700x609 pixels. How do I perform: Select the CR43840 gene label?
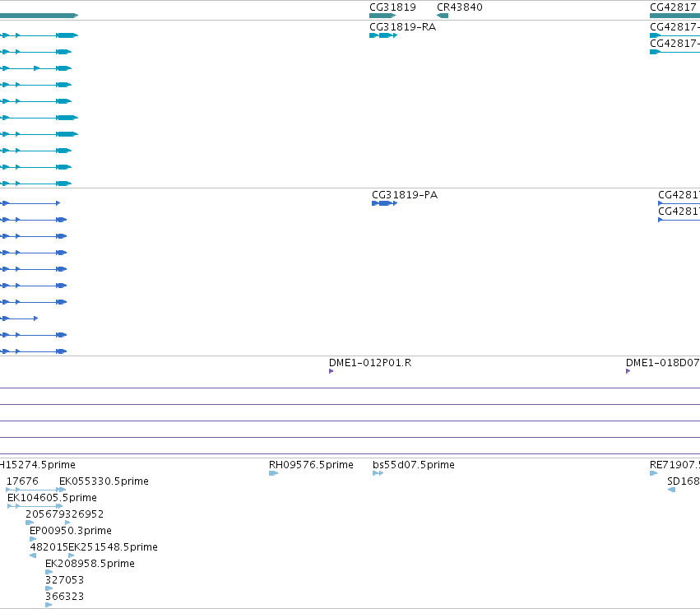(459, 7)
